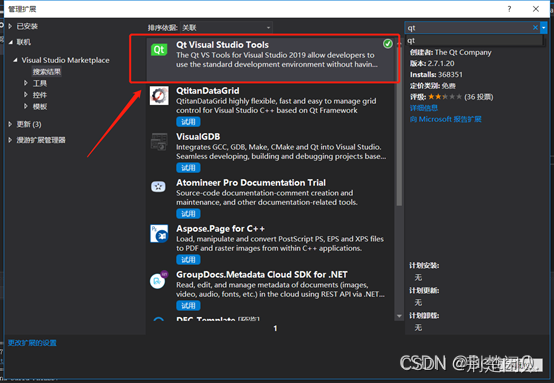Viewport: 554px width, 383px height.
Task: Select the Qt Visual Studio Tools title
Action: point(222,45)
